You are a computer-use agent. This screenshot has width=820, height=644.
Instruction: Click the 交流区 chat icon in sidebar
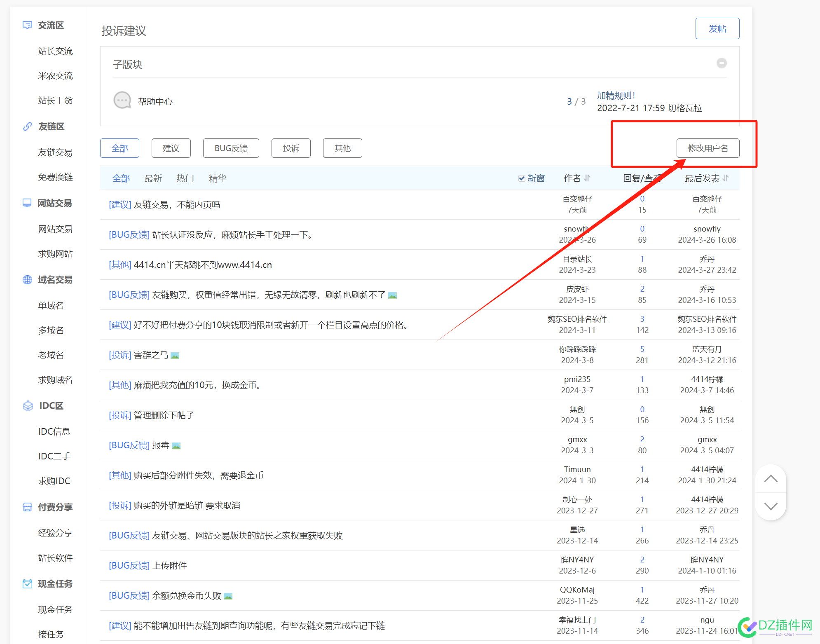27,25
